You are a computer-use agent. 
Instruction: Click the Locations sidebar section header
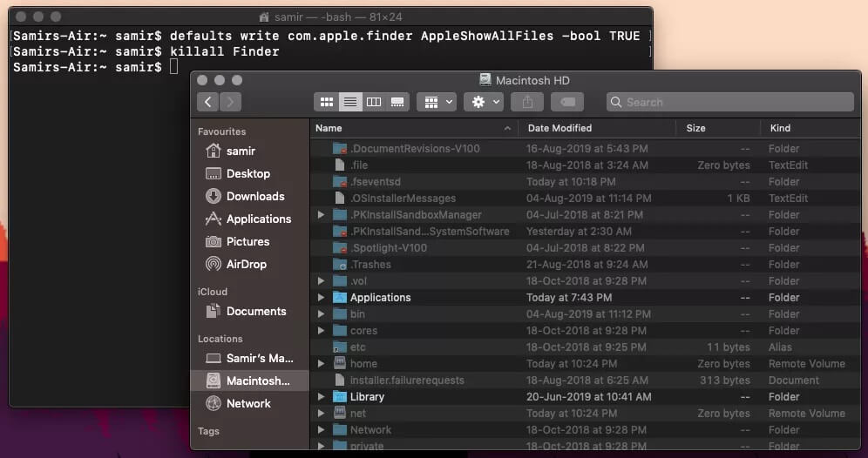[x=220, y=339]
